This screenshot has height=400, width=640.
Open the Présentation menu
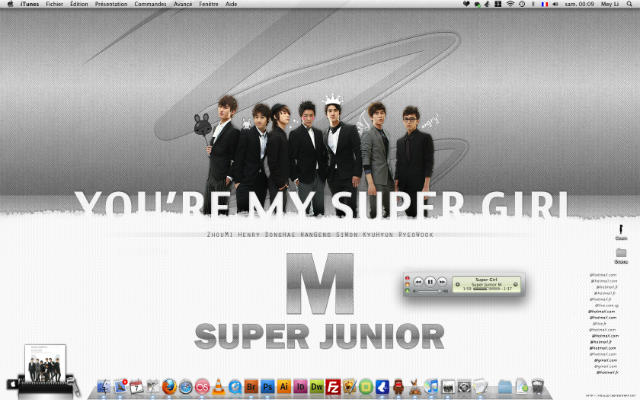pyautogui.click(x=111, y=4)
